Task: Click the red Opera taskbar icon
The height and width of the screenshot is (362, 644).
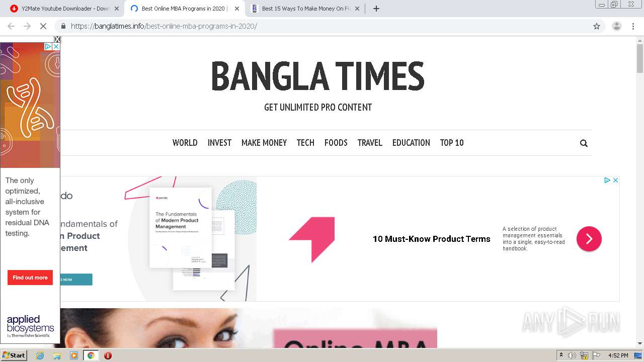Action: [x=108, y=355]
